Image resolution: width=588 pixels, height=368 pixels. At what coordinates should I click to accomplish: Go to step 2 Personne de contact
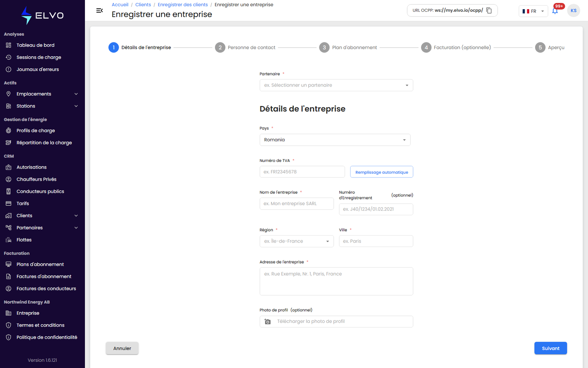point(245,47)
